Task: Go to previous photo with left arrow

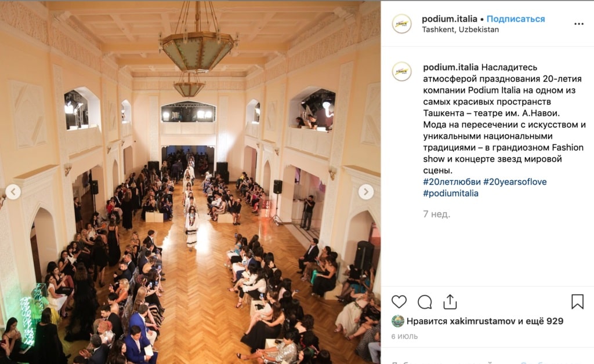Action: click(13, 192)
